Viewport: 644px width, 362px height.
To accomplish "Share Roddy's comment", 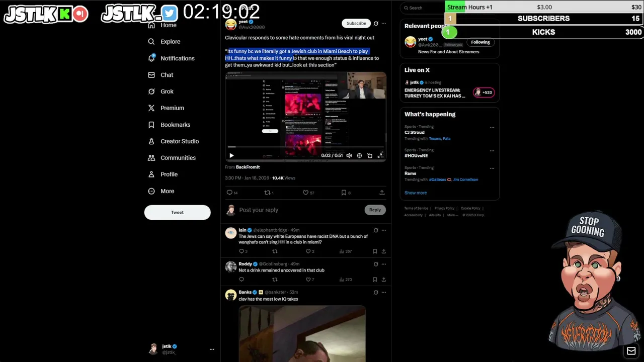I will tap(383, 280).
